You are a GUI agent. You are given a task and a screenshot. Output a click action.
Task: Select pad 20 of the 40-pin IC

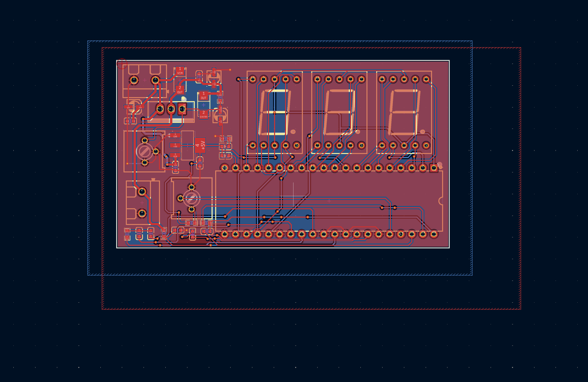click(225, 168)
